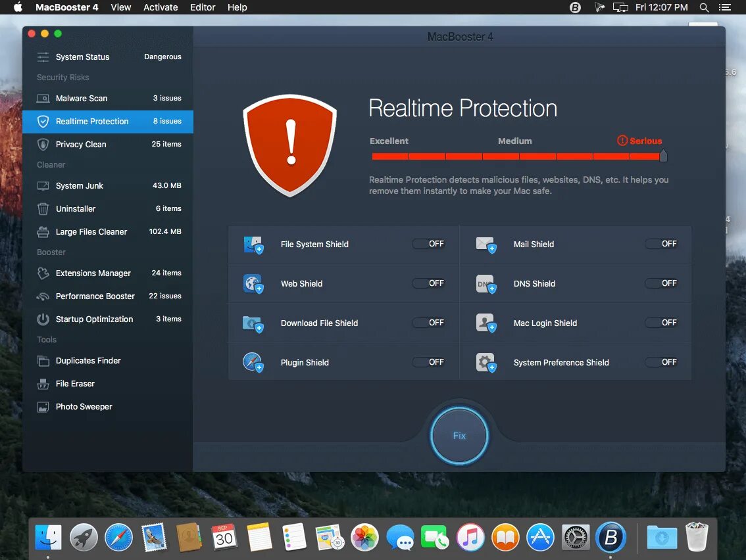Click the Large Files Cleaner icon
This screenshot has height=560, width=746.
(x=43, y=232)
